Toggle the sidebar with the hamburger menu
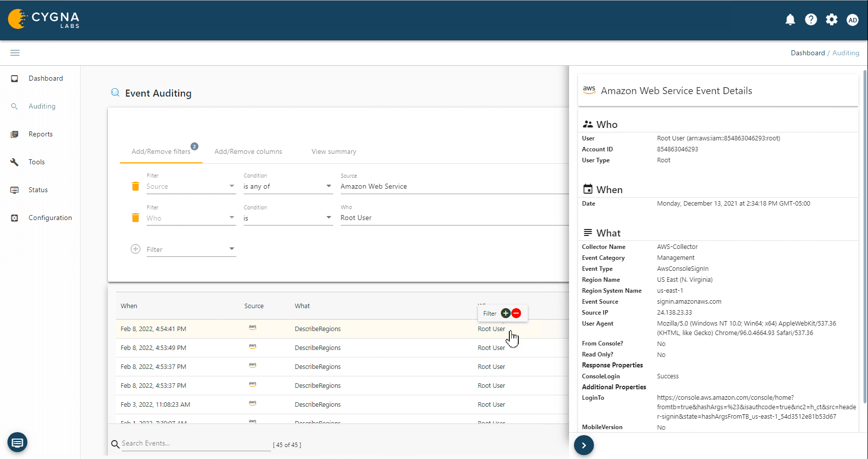The height and width of the screenshot is (459, 868). 14,52
